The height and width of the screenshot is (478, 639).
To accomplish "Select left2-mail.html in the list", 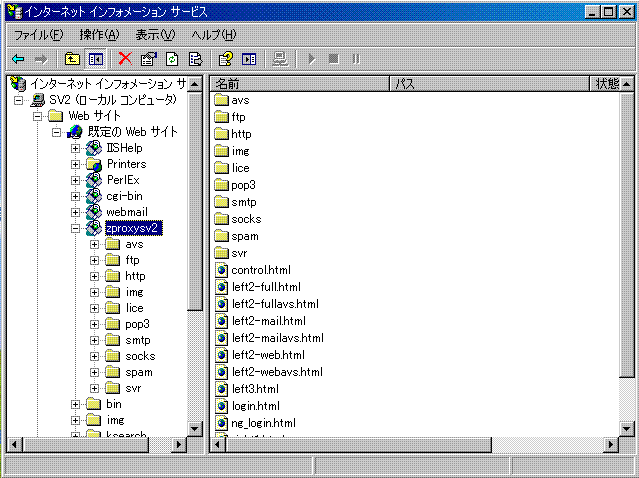I will (269, 321).
